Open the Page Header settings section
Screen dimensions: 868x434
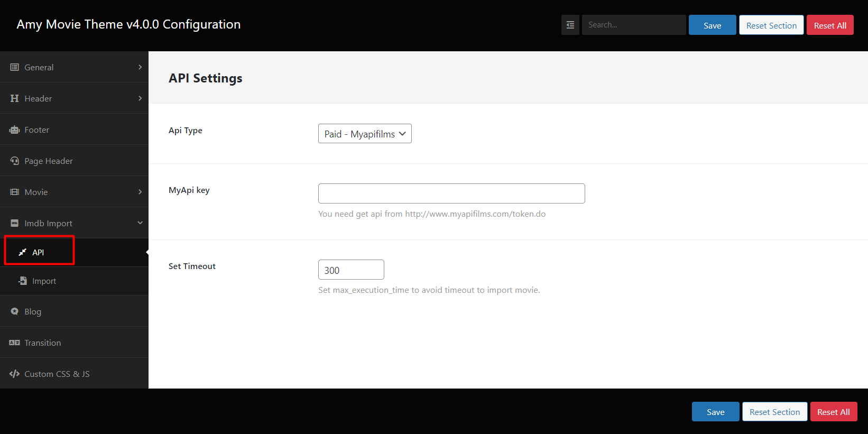(x=74, y=161)
